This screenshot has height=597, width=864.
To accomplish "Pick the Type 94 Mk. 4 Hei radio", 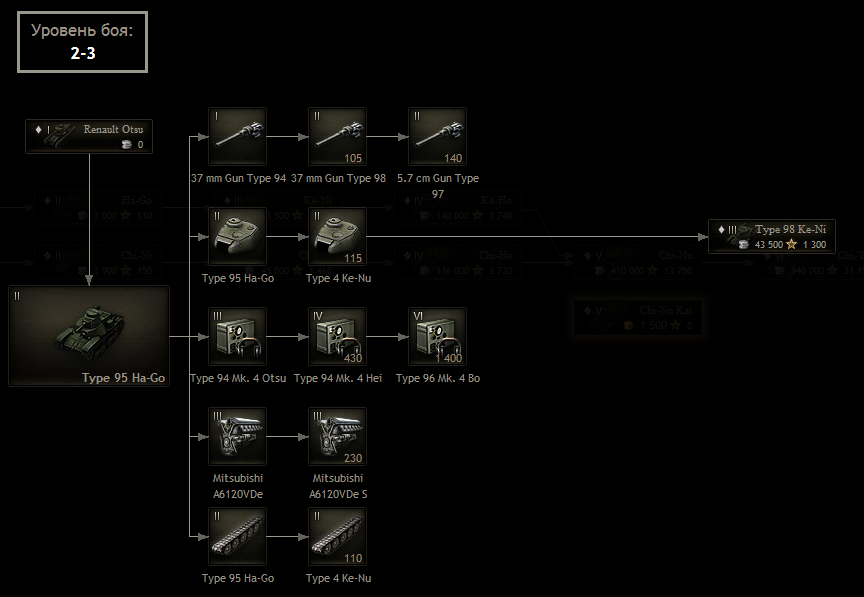I will [337, 337].
